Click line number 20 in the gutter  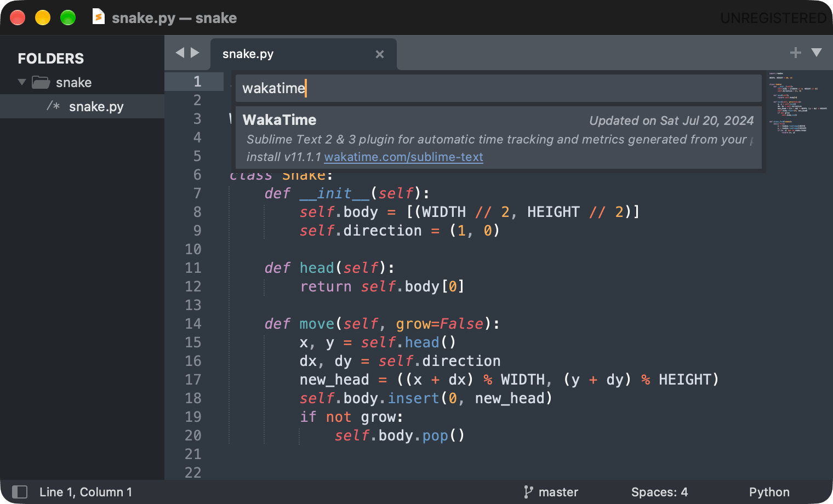(x=193, y=435)
